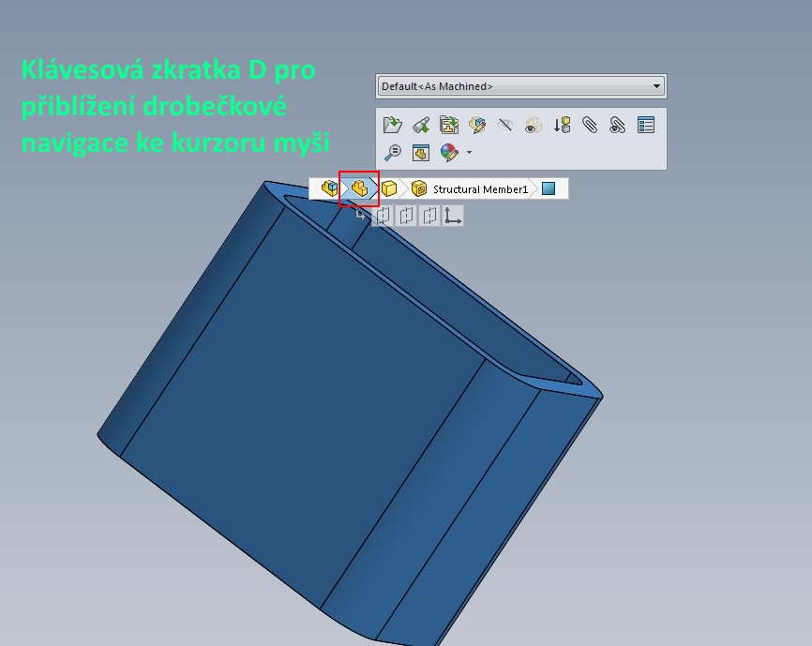Click the cube-with-down-arrow icon
Image resolution: width=812 pixels, height=646 pixels.
(561, 124)
